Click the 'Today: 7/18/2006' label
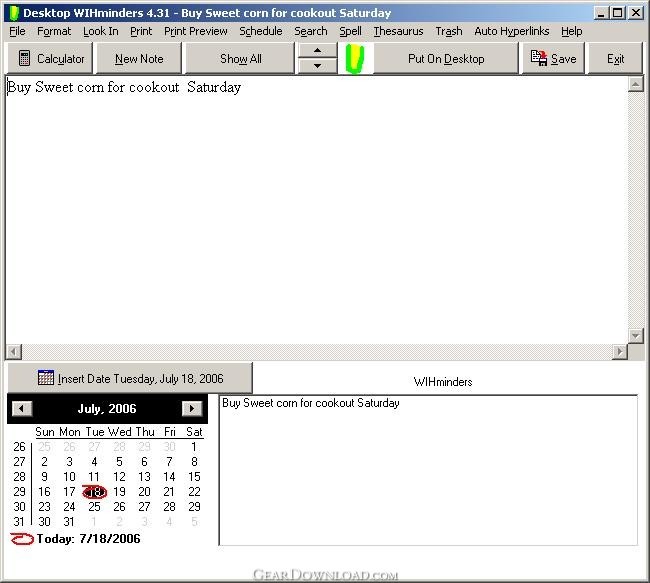 [x=88, y=539]
